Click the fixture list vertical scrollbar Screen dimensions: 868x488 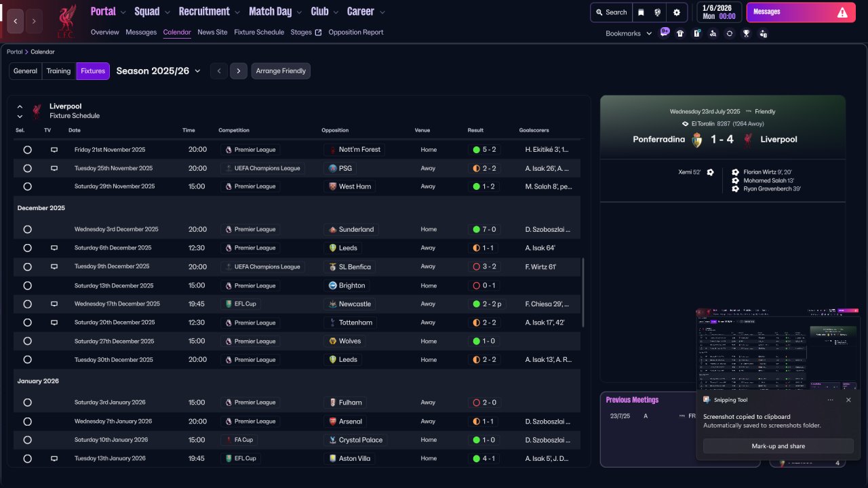pyautogui.click(x=583, y=293)
